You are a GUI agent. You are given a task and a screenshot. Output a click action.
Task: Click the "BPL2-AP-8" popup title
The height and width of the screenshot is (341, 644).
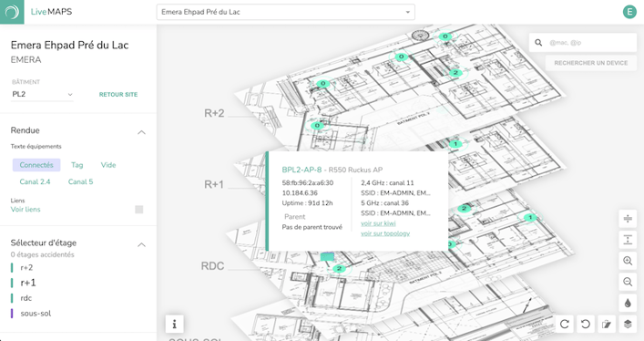pyautogui.click(x=302, y=170)
